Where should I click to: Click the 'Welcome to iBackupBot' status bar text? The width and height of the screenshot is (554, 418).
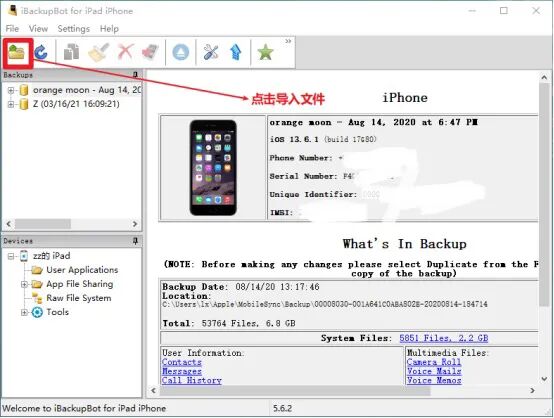(x=84, y=408)
